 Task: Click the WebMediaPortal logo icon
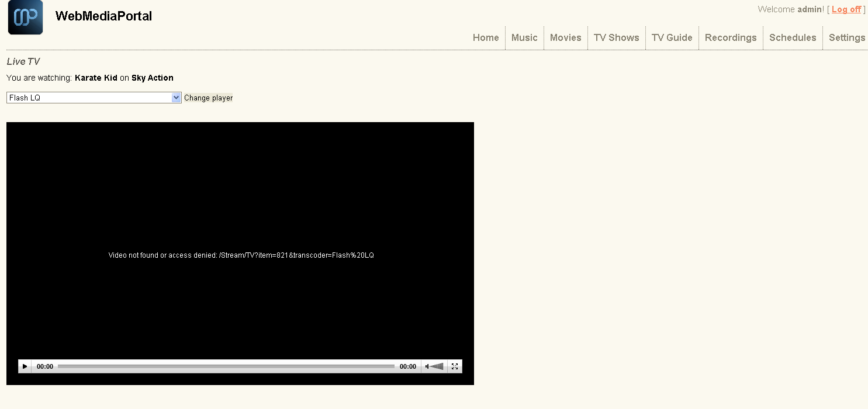[25, 18]
